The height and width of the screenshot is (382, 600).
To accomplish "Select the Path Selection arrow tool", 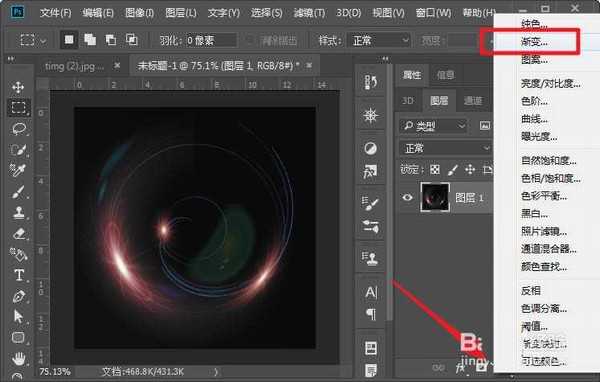I will [x=18, y=317].
